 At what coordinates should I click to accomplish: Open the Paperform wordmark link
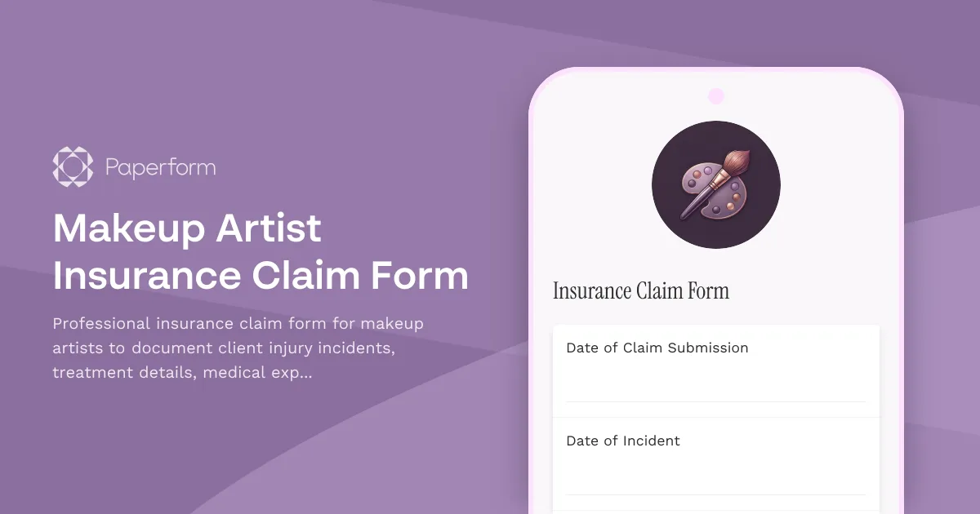point(160,166)
